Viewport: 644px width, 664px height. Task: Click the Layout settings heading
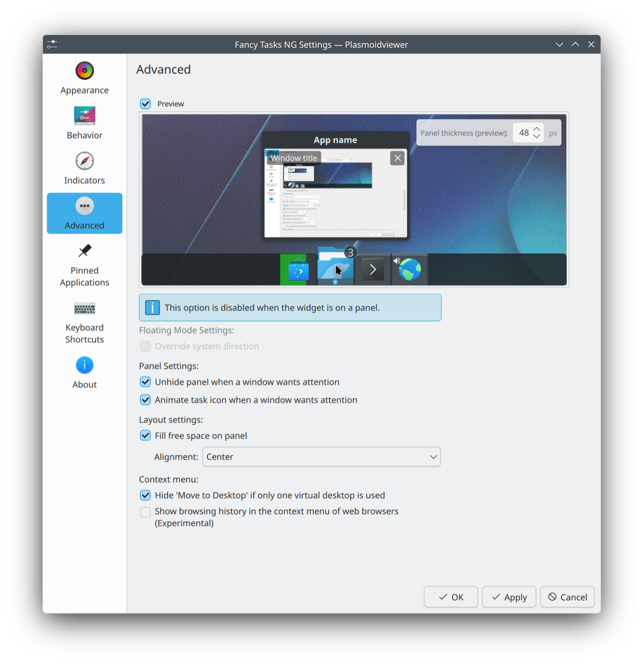coord(171,420)
